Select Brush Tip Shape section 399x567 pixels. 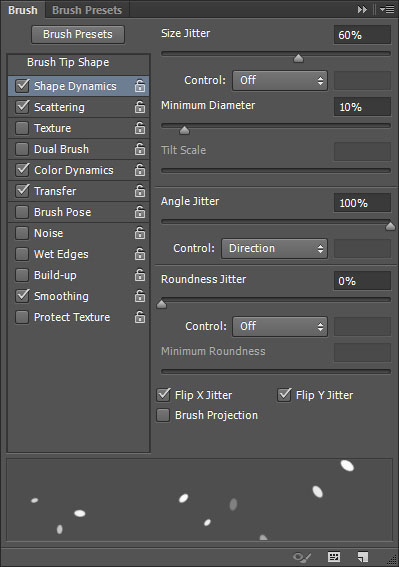click(x=68, y=62)
